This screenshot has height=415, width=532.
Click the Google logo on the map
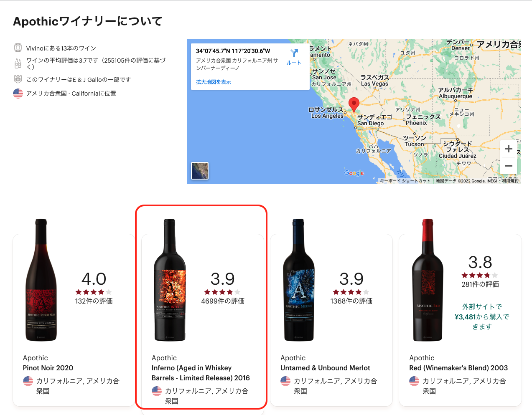click(x=354, y=173)
